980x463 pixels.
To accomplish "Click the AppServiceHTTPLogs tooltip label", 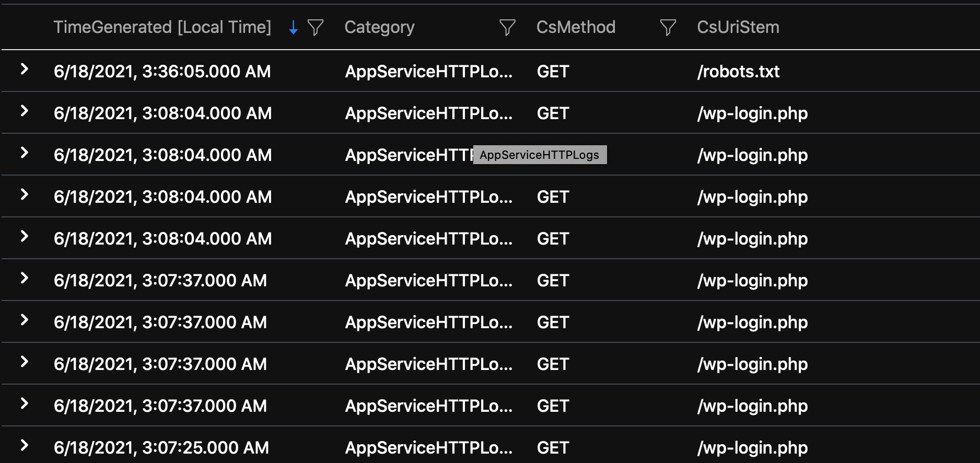I will [x=540, y=155].
